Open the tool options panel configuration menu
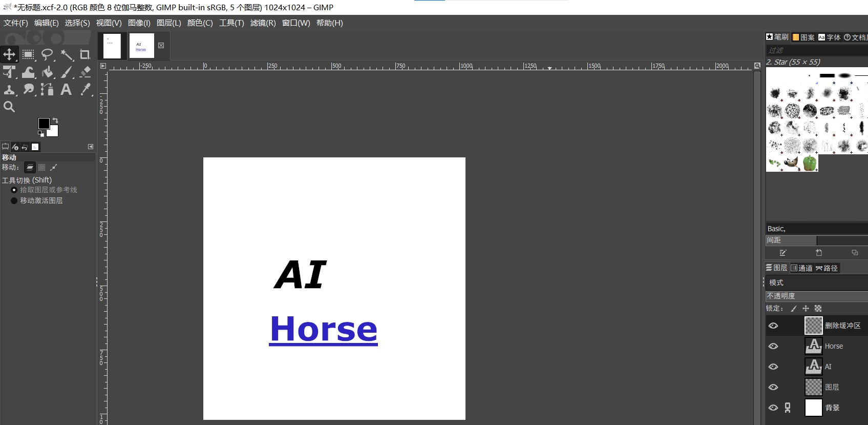868x425 pixels. pyautogui.click(x=91, y=147)
